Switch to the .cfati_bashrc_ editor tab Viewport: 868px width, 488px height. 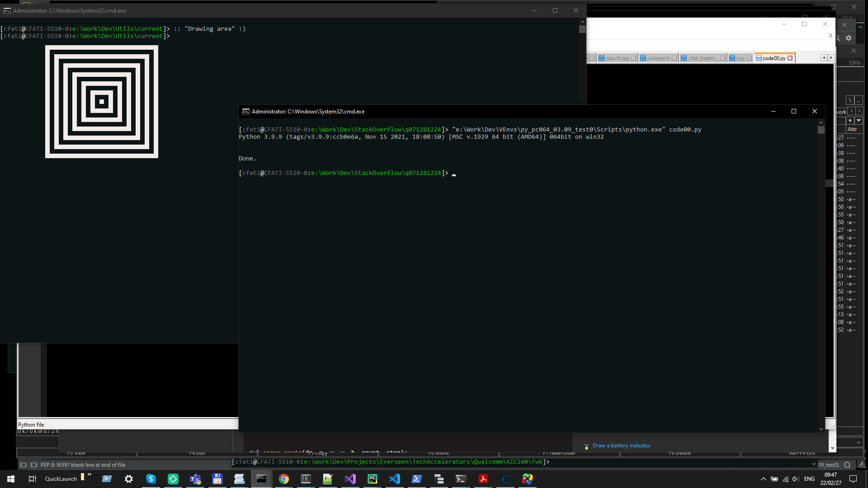(x=703, y=58)
